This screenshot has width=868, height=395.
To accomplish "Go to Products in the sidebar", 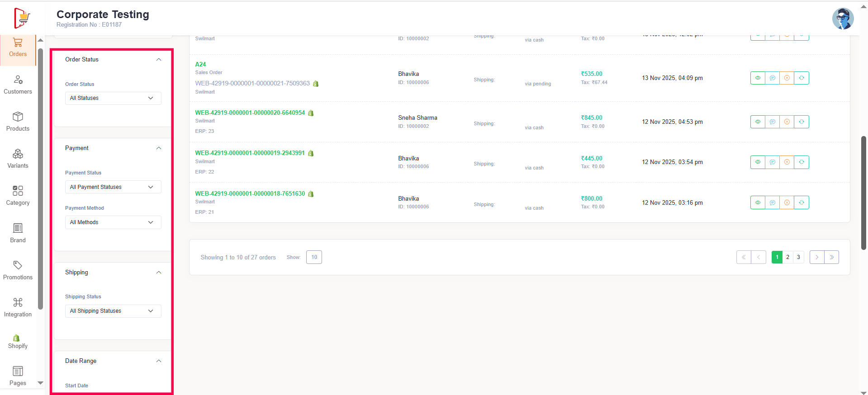I will point(18,122).
